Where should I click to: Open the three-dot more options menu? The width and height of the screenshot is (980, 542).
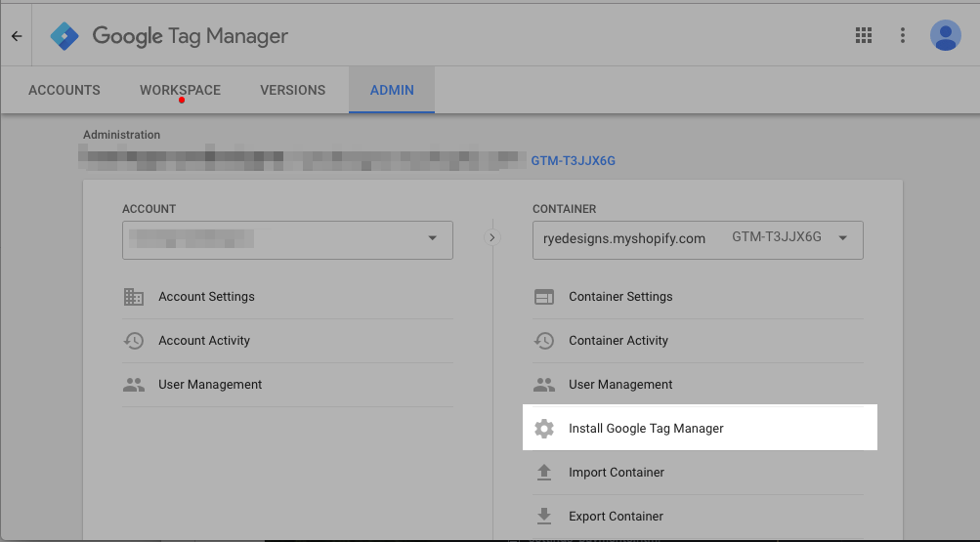pos(903,35)
